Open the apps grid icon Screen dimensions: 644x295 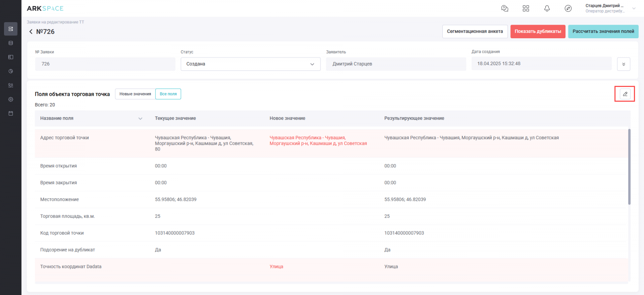point(526,8)
